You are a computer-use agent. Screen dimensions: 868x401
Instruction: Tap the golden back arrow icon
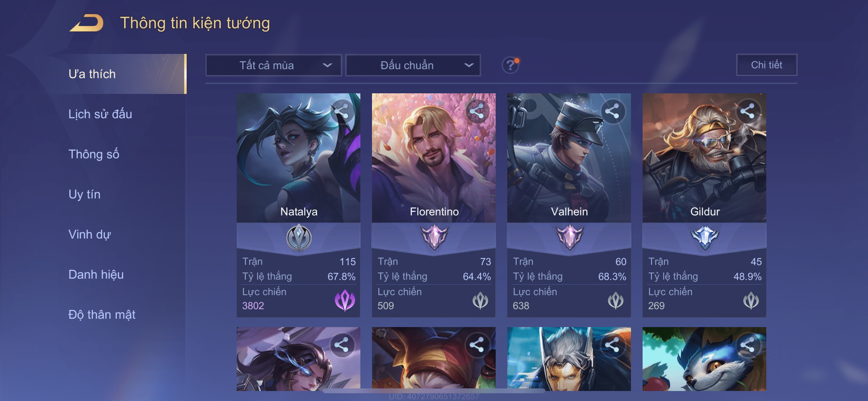(87, 23)
